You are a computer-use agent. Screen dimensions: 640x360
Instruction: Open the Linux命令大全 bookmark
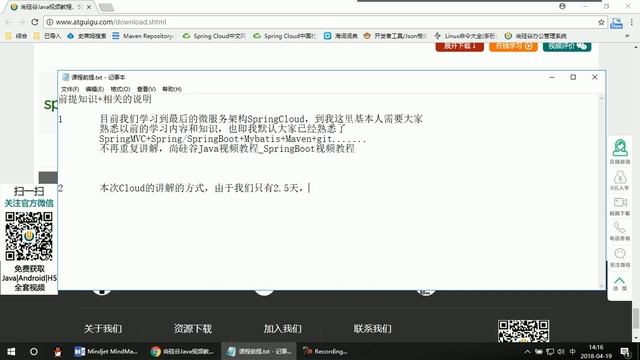click(x=465, y=36)
